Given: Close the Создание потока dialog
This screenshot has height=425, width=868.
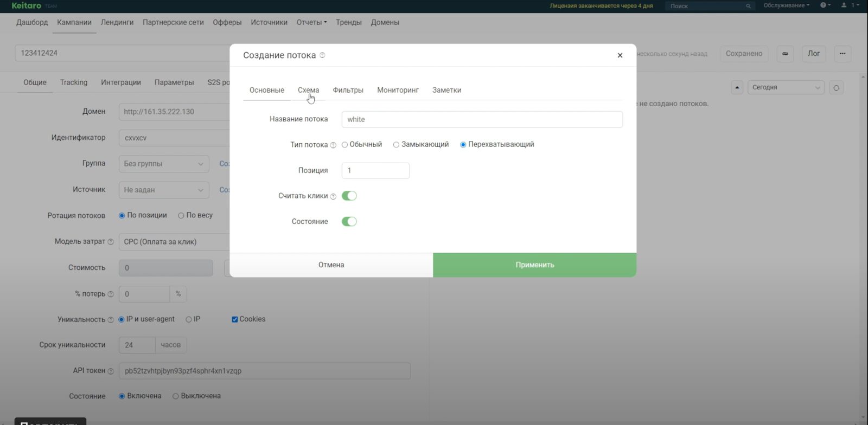Looking at the screenshot, I should pos(620,55).
